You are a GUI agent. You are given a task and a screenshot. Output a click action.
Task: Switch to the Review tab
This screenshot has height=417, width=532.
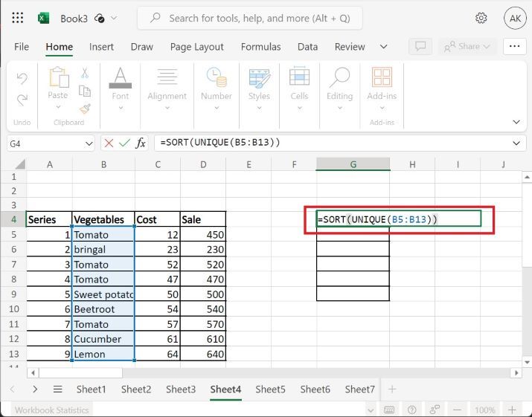(x=350, y=47)
